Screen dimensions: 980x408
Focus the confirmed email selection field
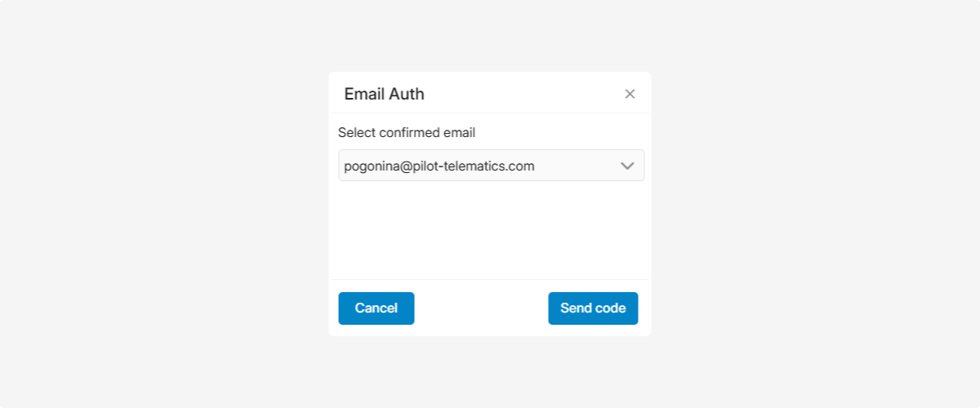[490, 166]
